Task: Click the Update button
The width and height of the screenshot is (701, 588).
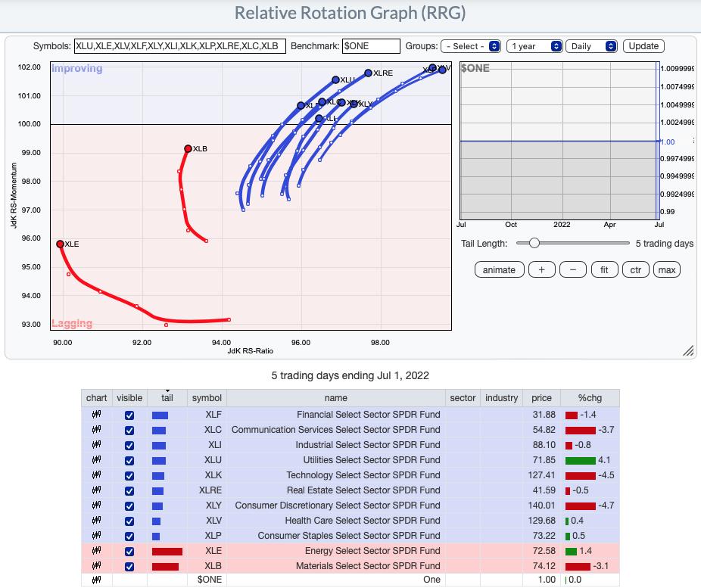Action: pos(643,46)
